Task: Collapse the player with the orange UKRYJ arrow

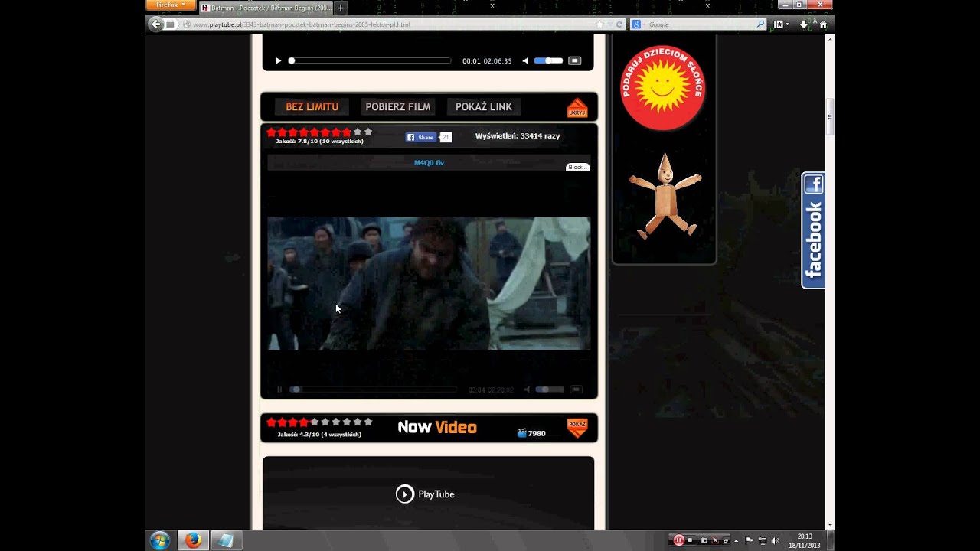Action: 577,108
